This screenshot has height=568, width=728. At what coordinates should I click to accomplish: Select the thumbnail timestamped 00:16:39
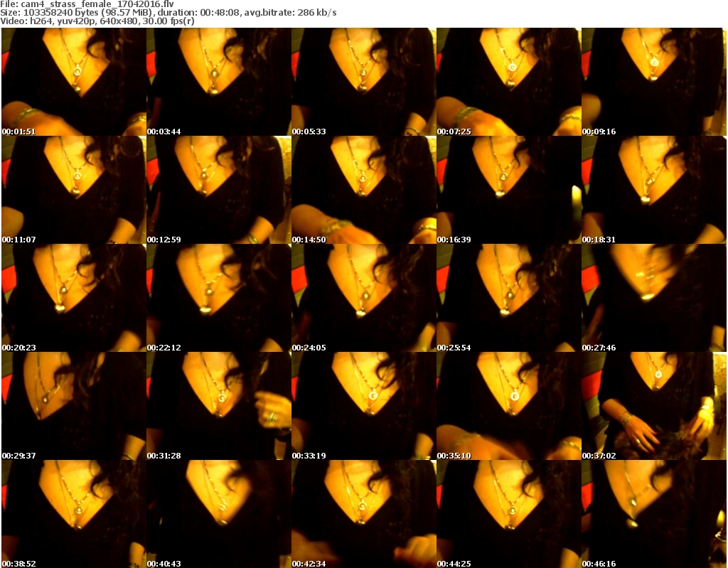click(509, 190)
